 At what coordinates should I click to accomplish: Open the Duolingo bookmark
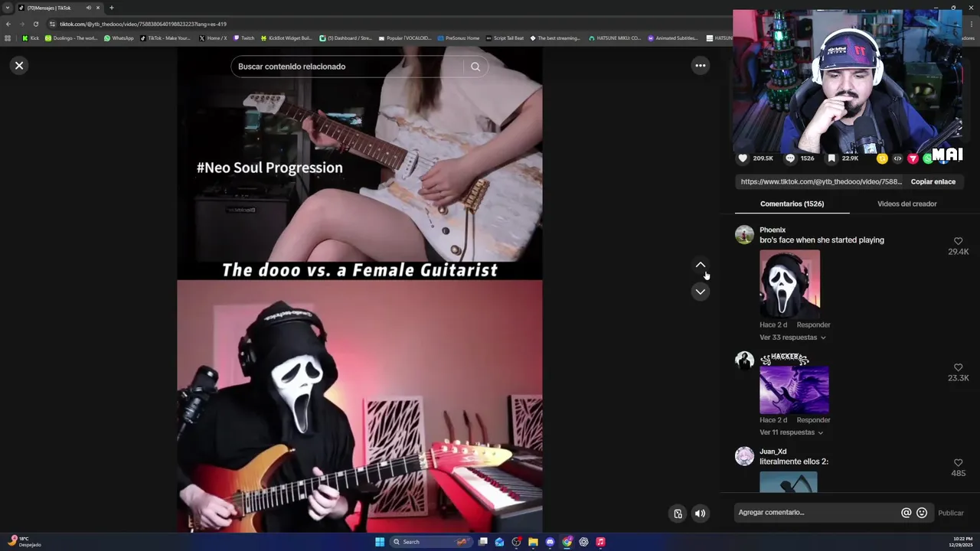71,38
